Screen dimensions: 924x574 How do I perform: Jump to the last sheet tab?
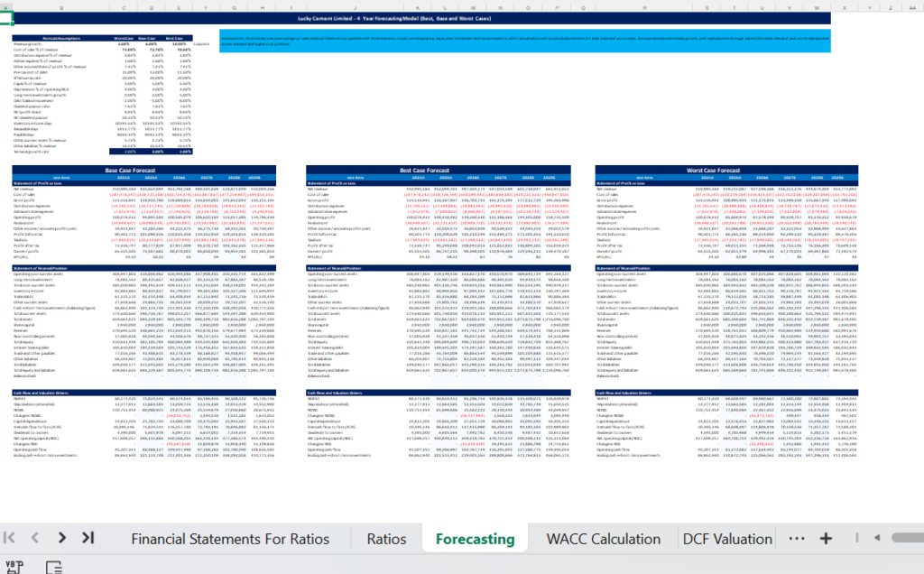click(x=88, y=538)
